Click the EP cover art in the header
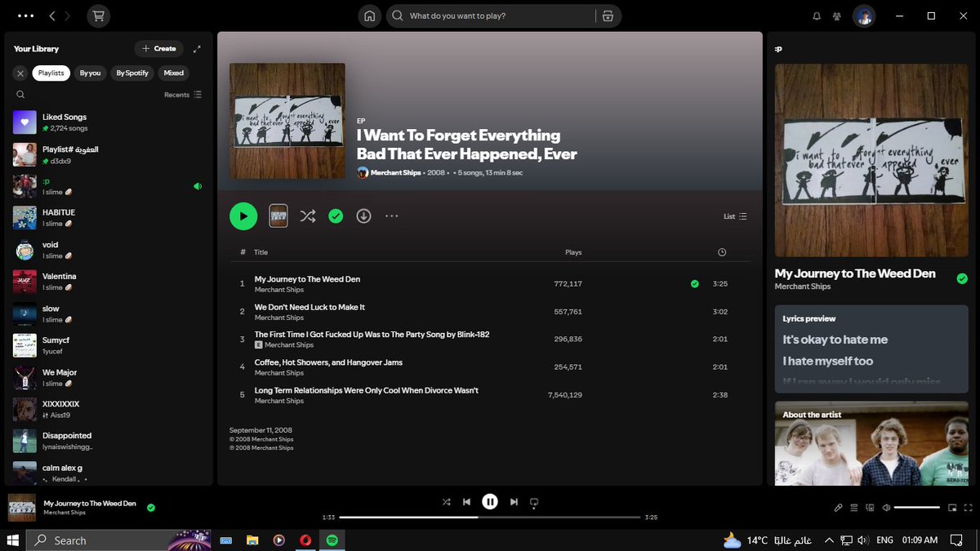The image size is (980, 551). (287, 121)
